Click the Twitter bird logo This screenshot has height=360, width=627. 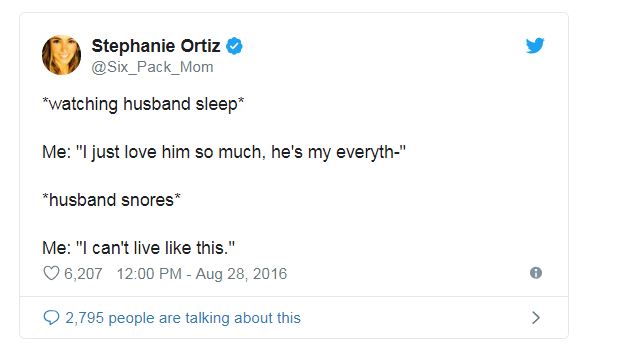535,46
